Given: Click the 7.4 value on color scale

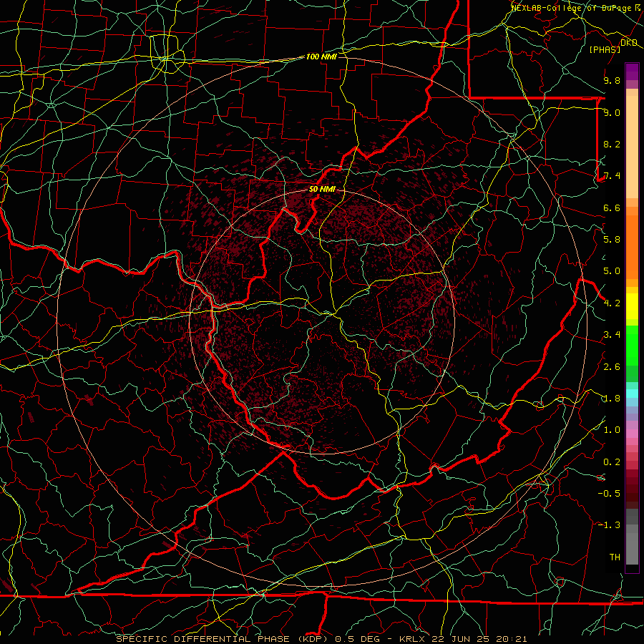Looking at the screenshot, I should coord(612,176).
